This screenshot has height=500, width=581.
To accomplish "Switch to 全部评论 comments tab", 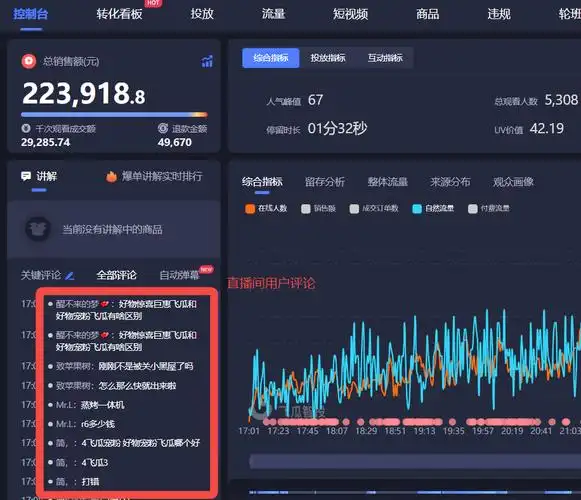I will (116, 275).
